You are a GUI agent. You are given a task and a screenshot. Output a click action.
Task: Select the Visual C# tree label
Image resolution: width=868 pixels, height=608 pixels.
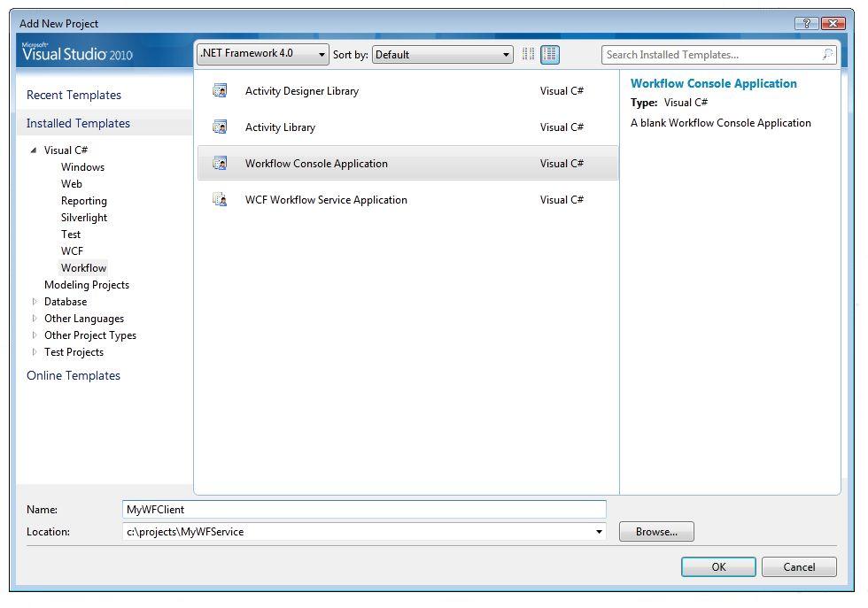click(66, 150)
